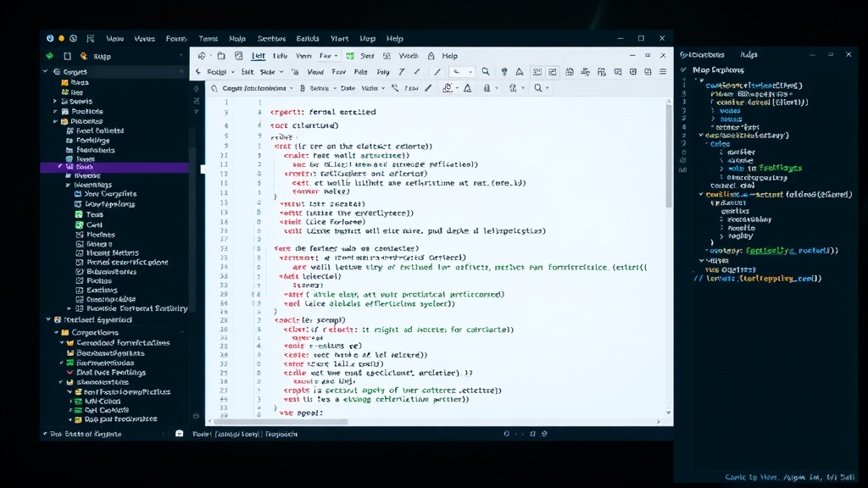
Task: Toggle the checkbox icon on the "Eoetins" tree row
Action: [x=80, y=290]
